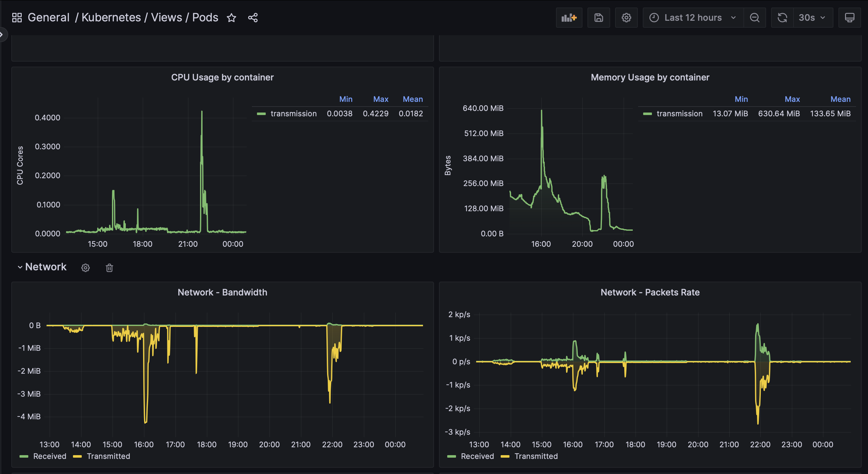Screen dimensions: 868x474
Task: Collapse the Network row
Action: click(42, 267)
